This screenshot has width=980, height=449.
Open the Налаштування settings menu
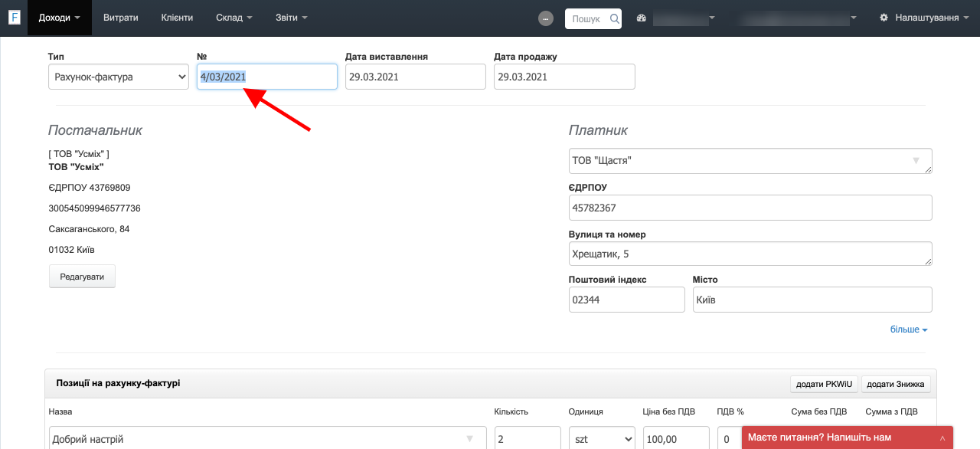(925, 18)
